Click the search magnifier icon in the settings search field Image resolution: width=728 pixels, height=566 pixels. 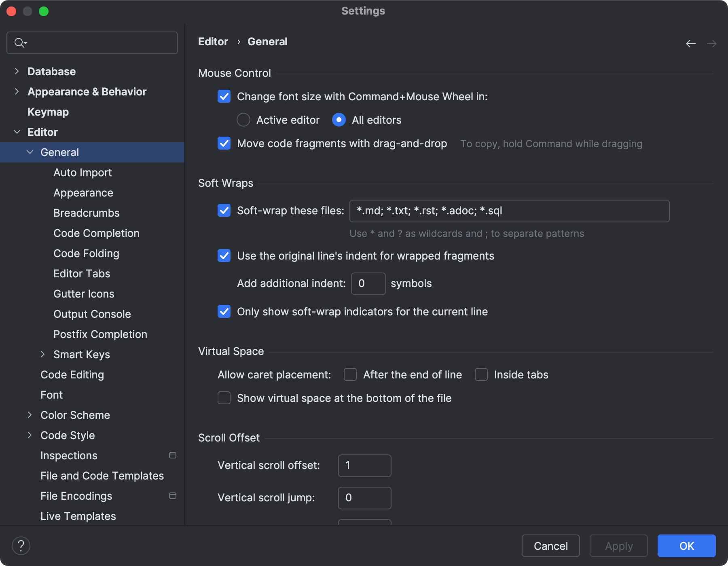point(19,42)
